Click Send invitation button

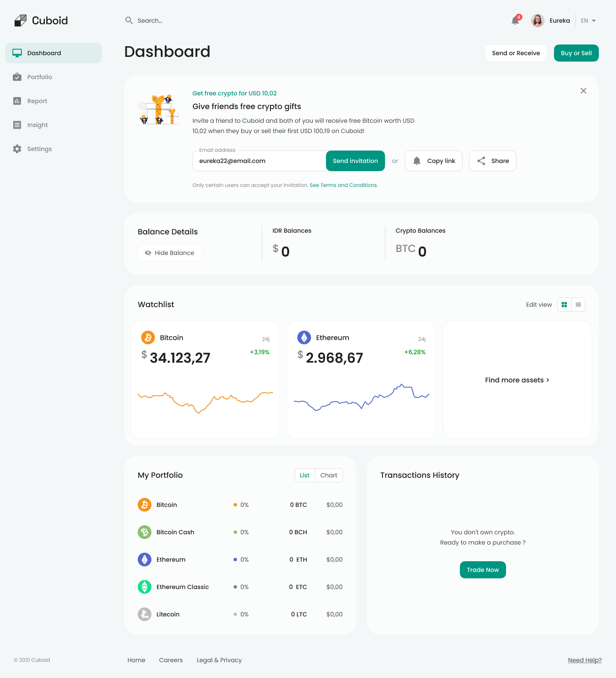coord(355,161)
